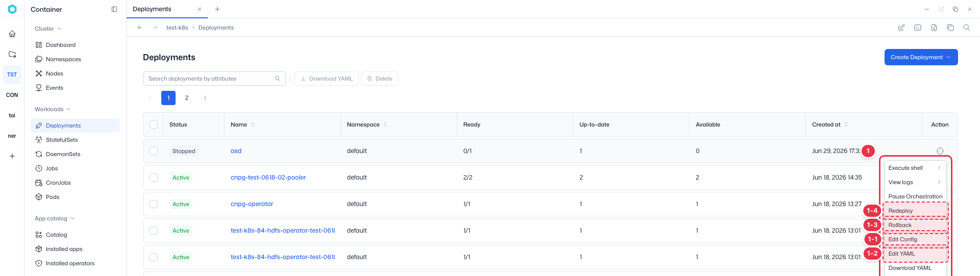Open the Create Deployment dropdown
Screen dimensions: 980x276
click(x=921, y=57)
